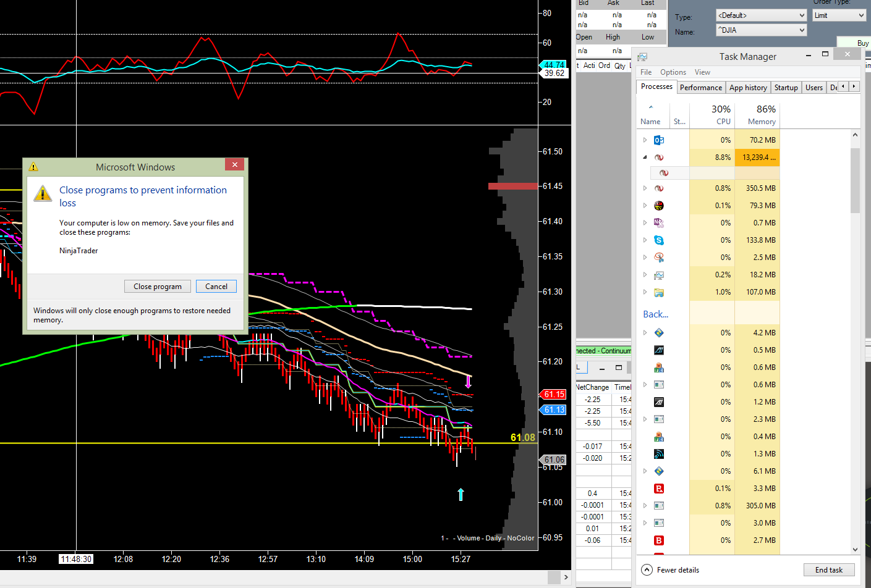The width and height of the screenshot is (871, 588).
Task: Click Cancel in the low memory dialog
Action: (216, 287)
